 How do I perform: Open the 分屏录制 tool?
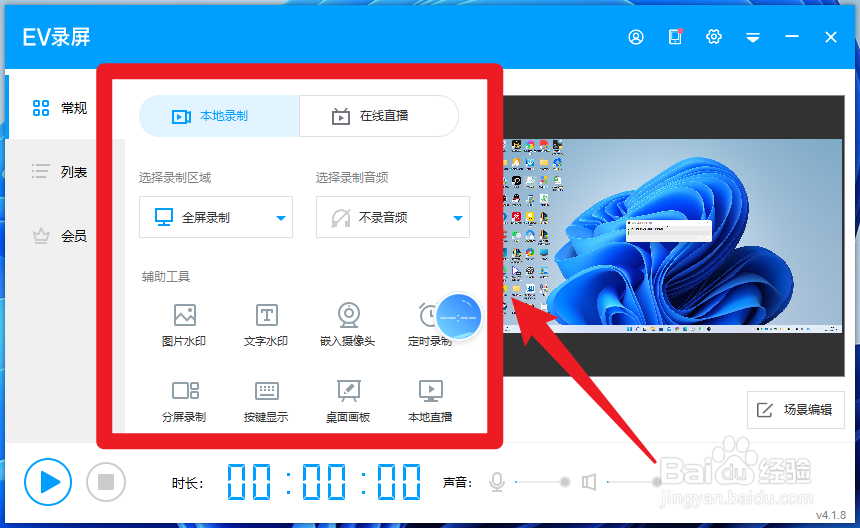pos(184,401)
